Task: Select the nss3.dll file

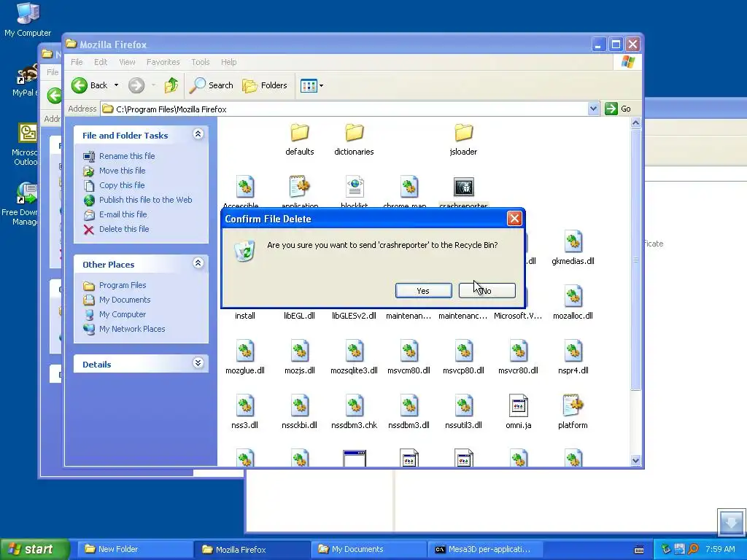Action: [x=245, y=413]
